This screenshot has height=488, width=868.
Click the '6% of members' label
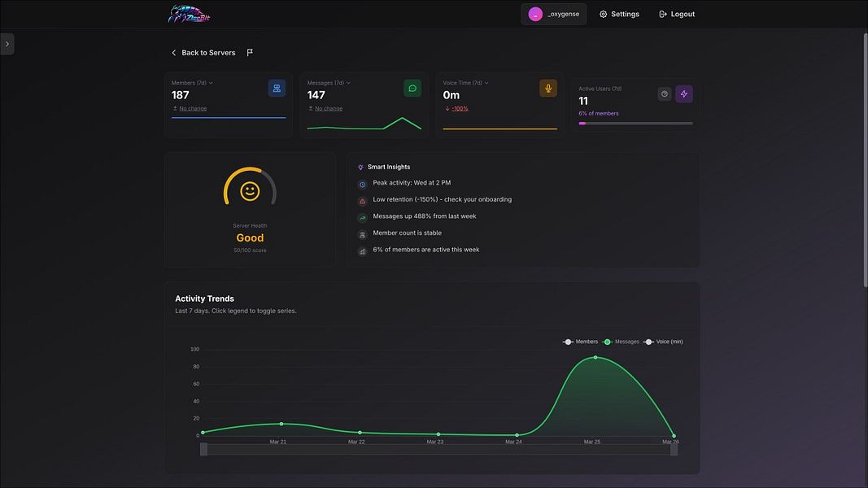(599, 113)
